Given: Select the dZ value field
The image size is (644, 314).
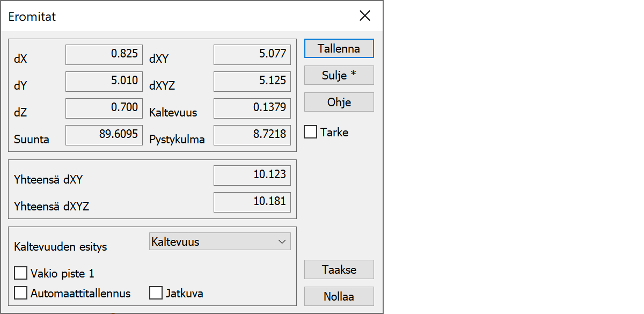Looking at the screenshot, I should click(x=104, y=108).
